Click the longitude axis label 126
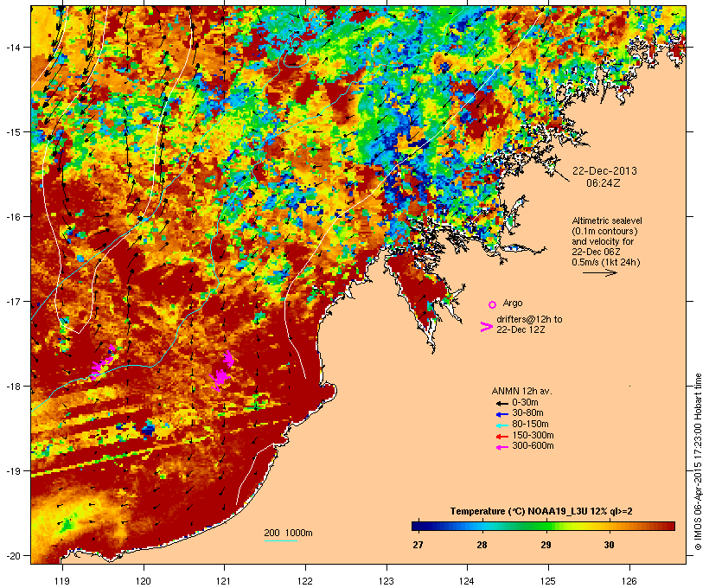Screen dimensions: 709x588 pyautogui.click(x=629, y=581)
